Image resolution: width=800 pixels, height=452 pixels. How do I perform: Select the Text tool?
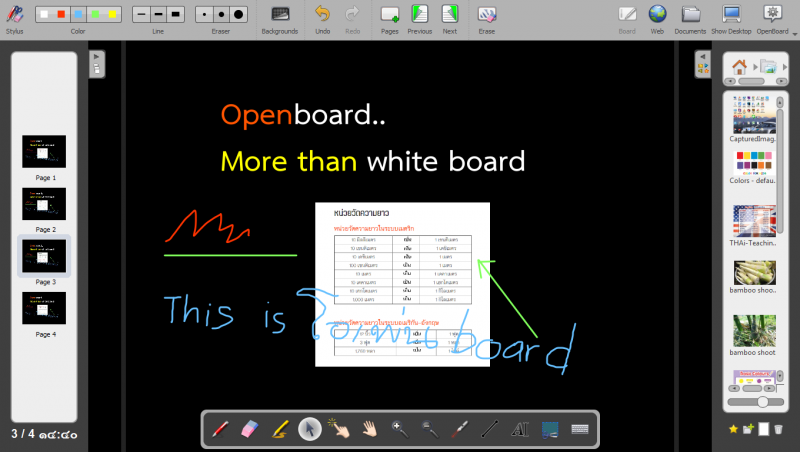tap(520, 429)
